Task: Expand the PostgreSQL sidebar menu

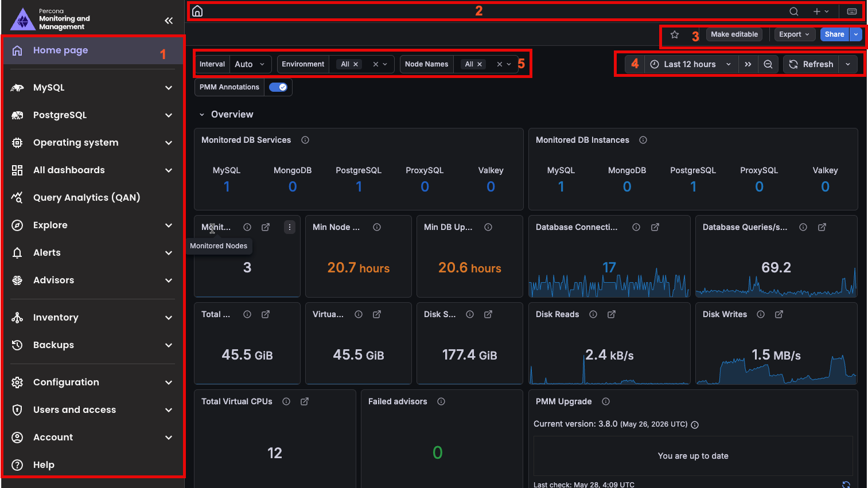Action: point(169,115)
